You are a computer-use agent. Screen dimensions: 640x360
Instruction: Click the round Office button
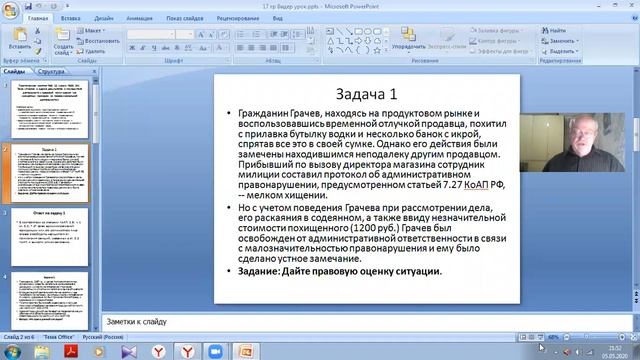(x=10, y=10)
